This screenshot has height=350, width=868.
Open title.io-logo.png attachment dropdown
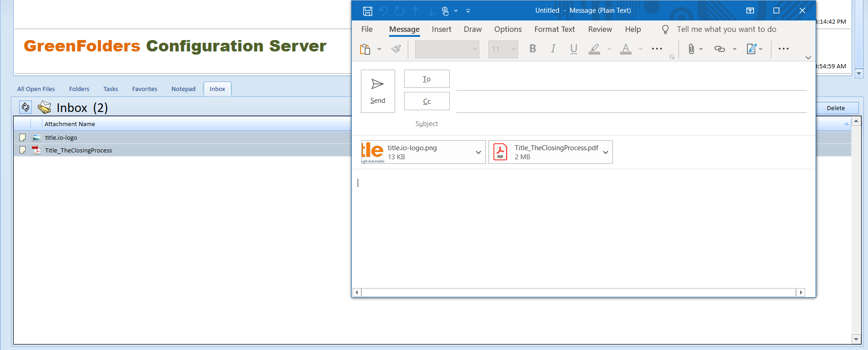[478, 152]
